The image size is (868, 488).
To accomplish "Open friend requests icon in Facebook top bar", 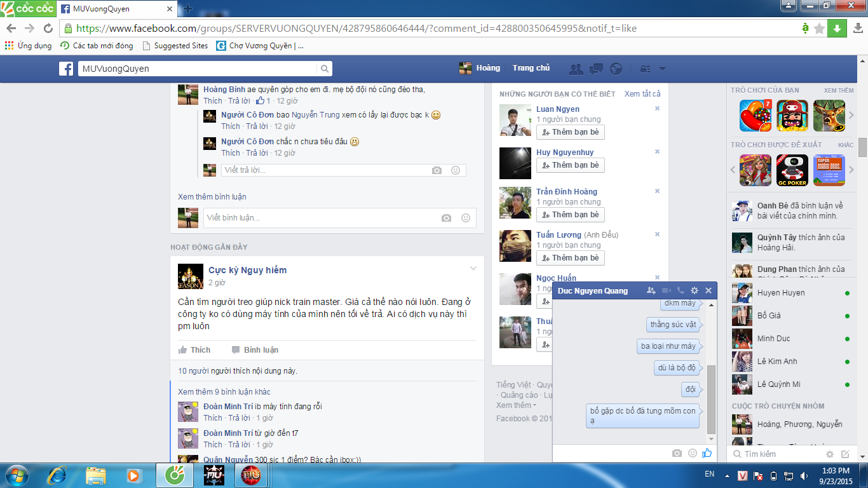I will [x=576, y=69].
